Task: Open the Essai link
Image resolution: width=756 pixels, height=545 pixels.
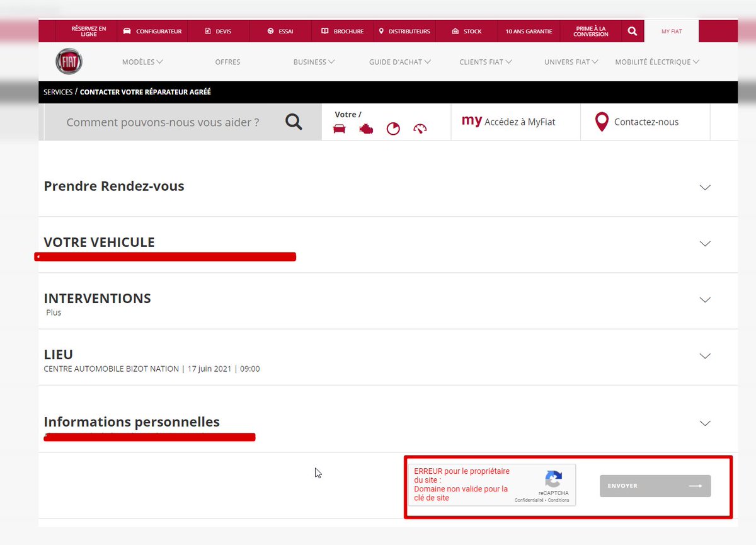Action: point(286,32)
